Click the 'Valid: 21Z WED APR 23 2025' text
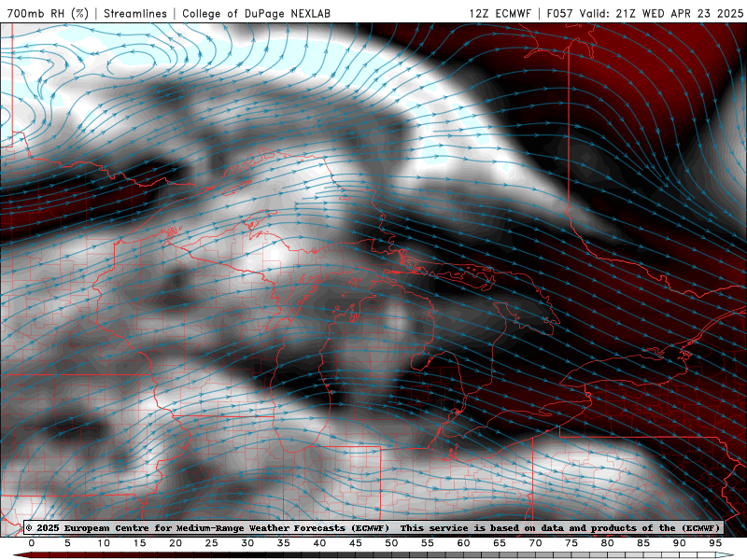The image size is (747, 560). (662, 13)
